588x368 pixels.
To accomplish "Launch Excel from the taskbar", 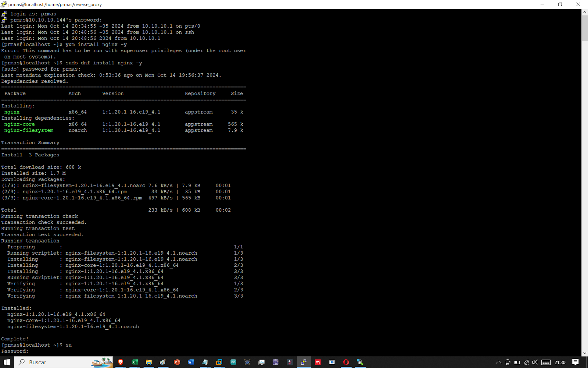I will (x=135, y=362).
